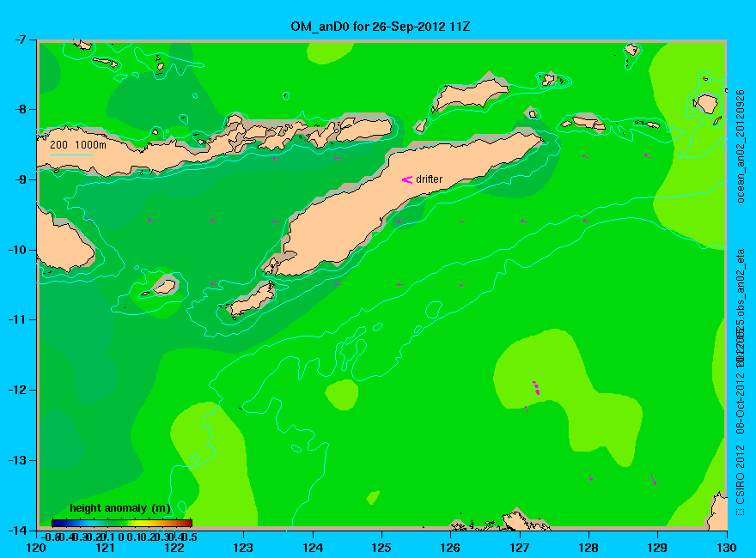
Task: Click longitude tick label '121'
Action: 105,548
